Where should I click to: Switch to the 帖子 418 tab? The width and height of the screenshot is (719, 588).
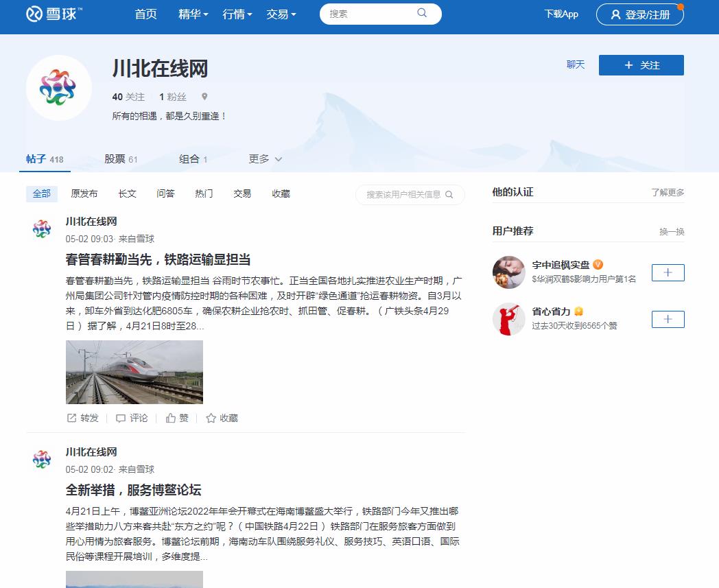[x=45, y=159]
